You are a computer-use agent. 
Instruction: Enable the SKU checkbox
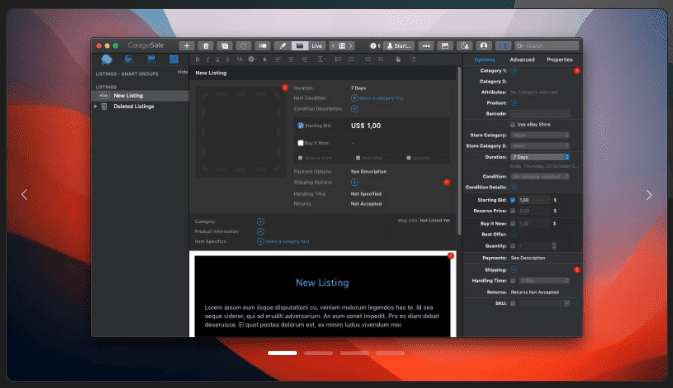point(512,303)
